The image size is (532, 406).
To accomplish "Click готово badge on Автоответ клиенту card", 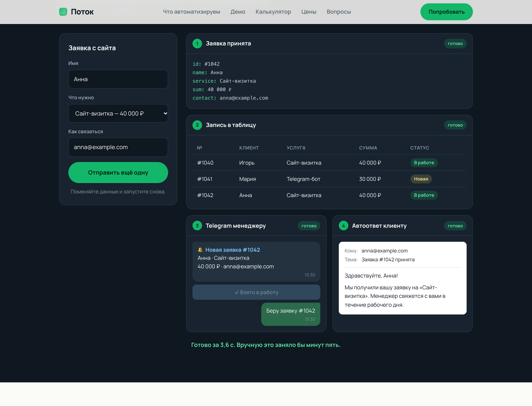I will tap(455, 226).
